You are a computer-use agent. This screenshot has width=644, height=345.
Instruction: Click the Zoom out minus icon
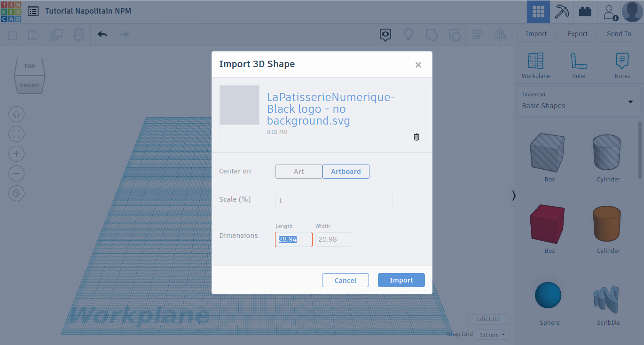pyautogui.click(x=16, y=173)
